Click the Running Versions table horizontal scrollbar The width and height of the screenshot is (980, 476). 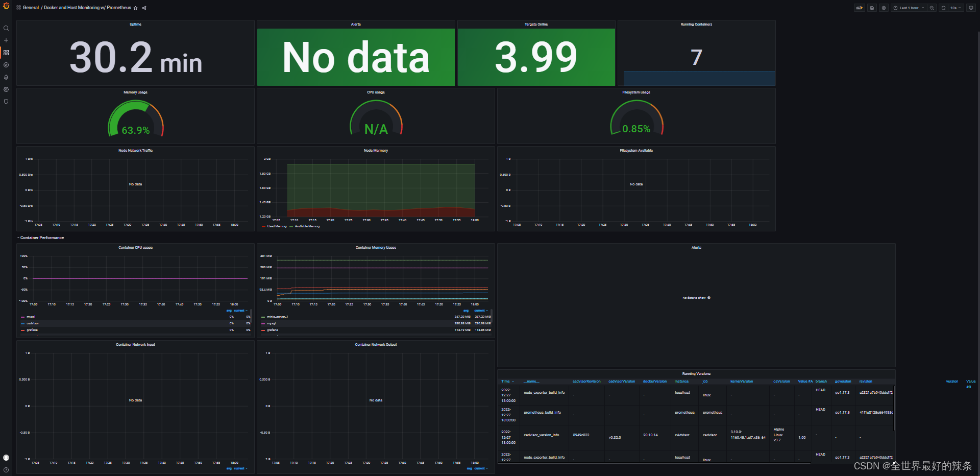pos(654,463)
